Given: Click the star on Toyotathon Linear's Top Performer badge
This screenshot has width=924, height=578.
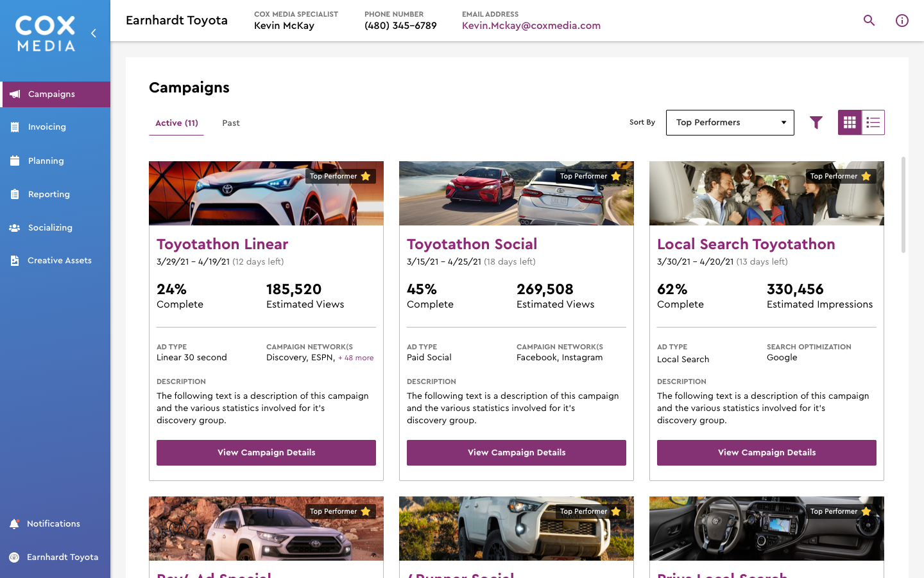Looking at the screenshot, I should 366,176.
